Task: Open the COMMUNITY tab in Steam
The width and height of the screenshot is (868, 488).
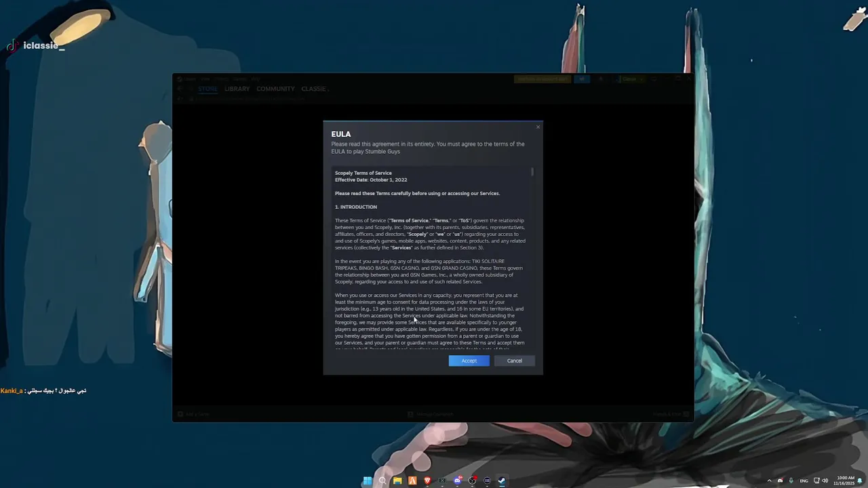Action: pyautogui.click(x=275, y=89)
